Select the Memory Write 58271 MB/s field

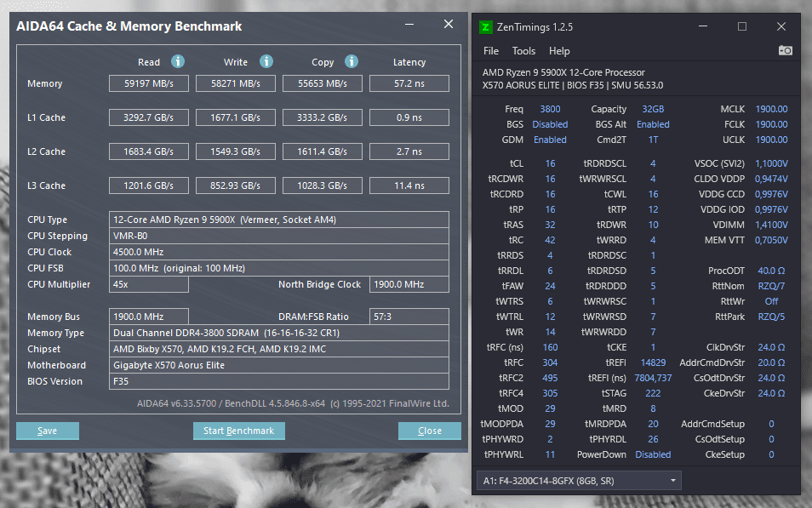pyautogui.click(x=236, y=83)
